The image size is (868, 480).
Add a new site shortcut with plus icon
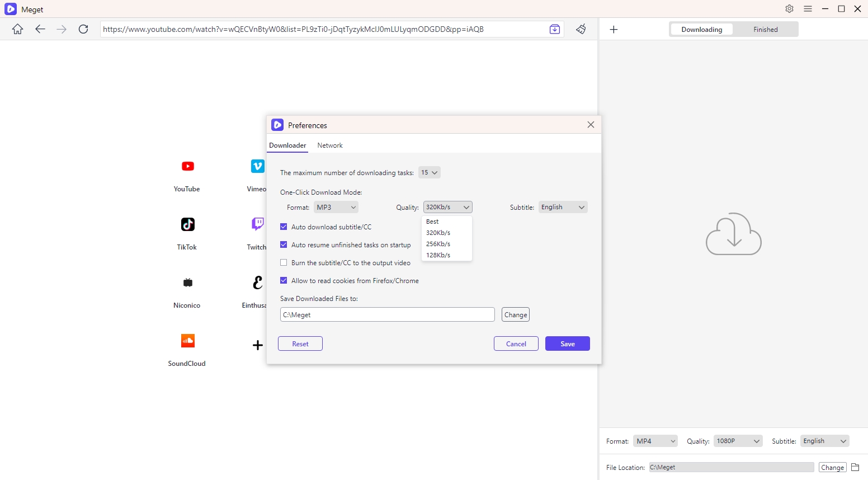click(257, 345)
